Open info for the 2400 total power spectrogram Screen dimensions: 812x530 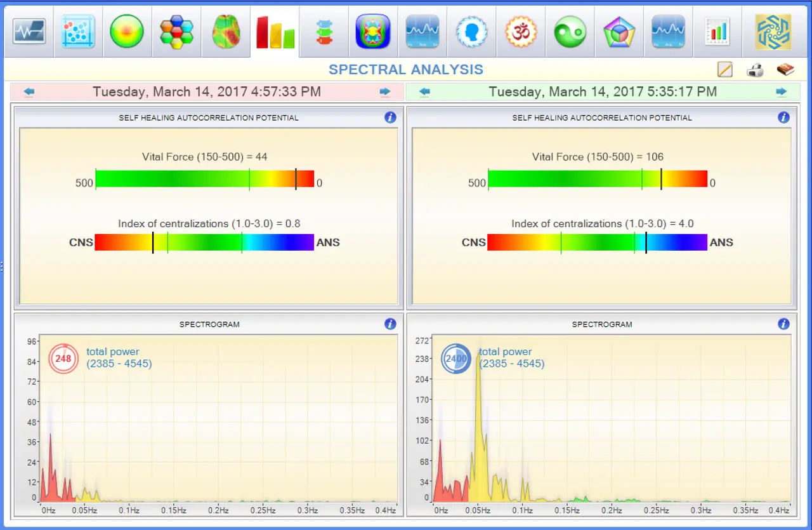tap(783, 324)
